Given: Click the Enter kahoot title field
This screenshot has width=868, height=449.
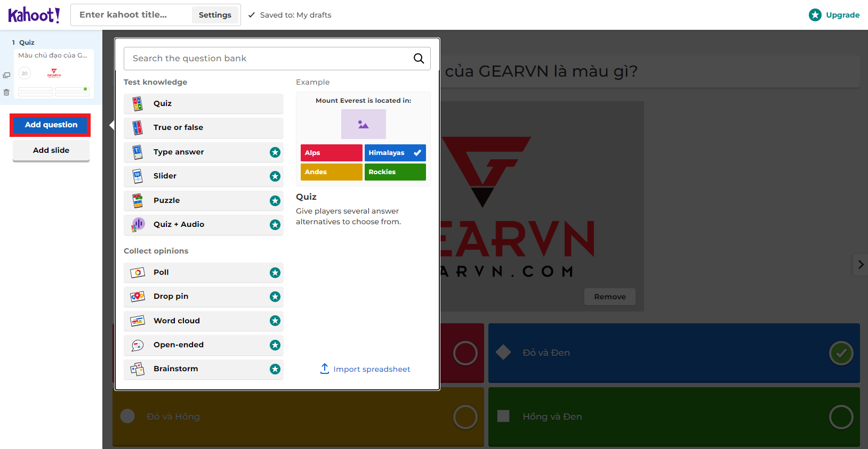Looking at the screenshot, I should click(132, 15).
